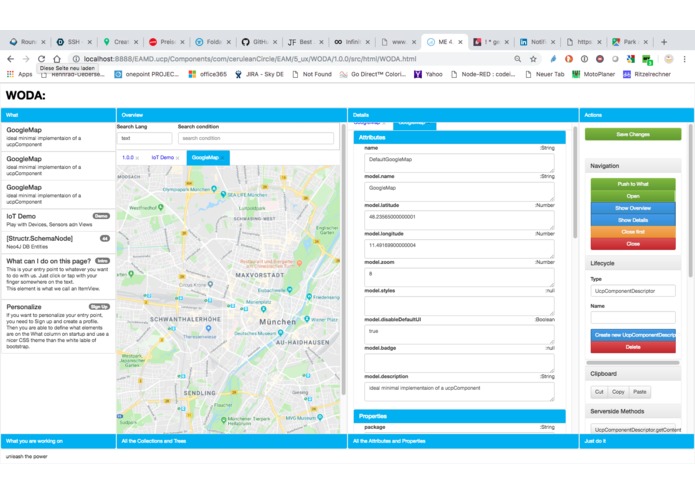Go back with the browser back arrow
Viewport: 695px width, 494px height.
pos(11,58)
